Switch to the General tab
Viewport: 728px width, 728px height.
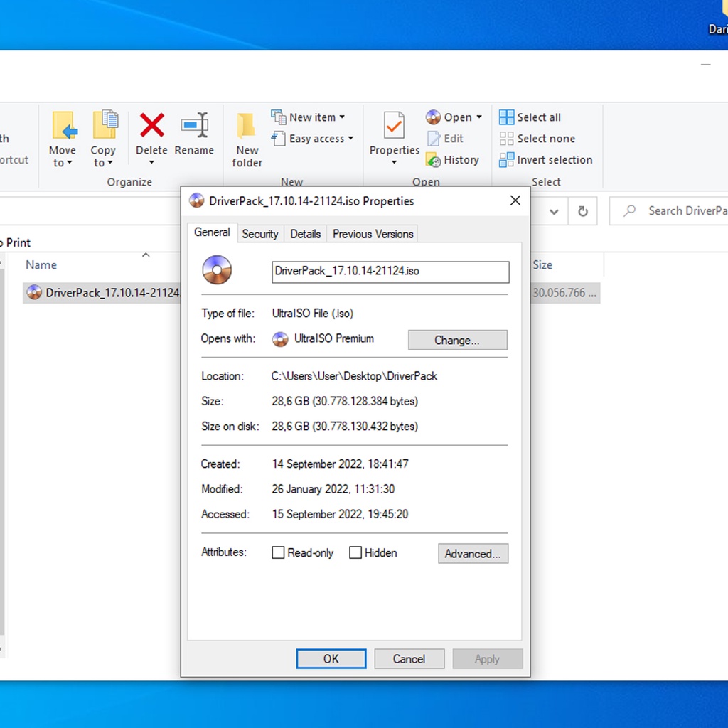coord(212,232)
